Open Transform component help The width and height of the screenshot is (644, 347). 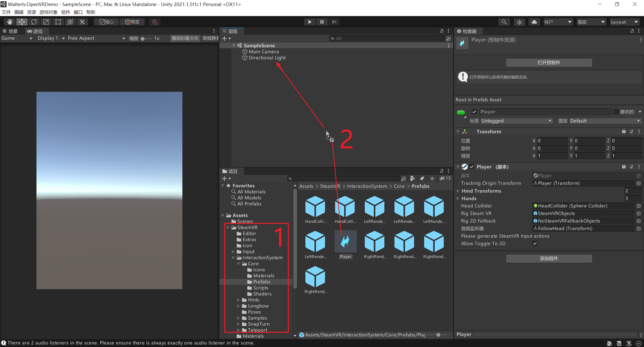(x=624, y=132)
